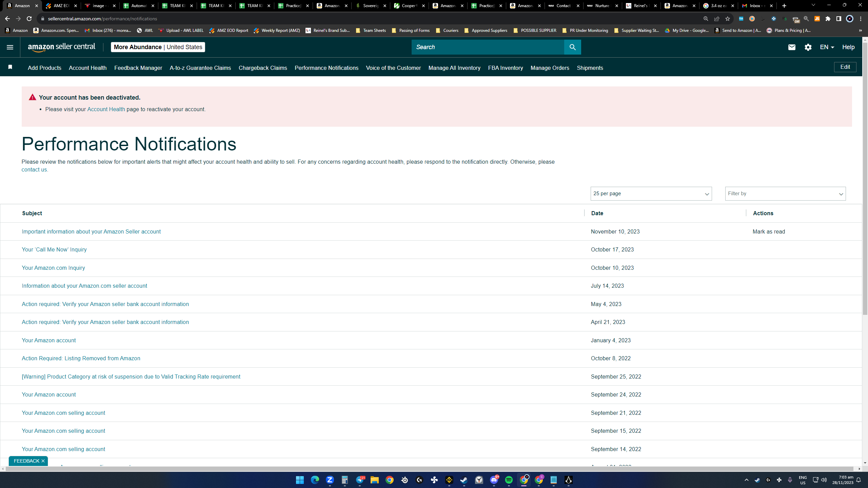Open the settings gear icon
Image resolution: width=868 pixels, height=488 pixels.
click(808, 47)
